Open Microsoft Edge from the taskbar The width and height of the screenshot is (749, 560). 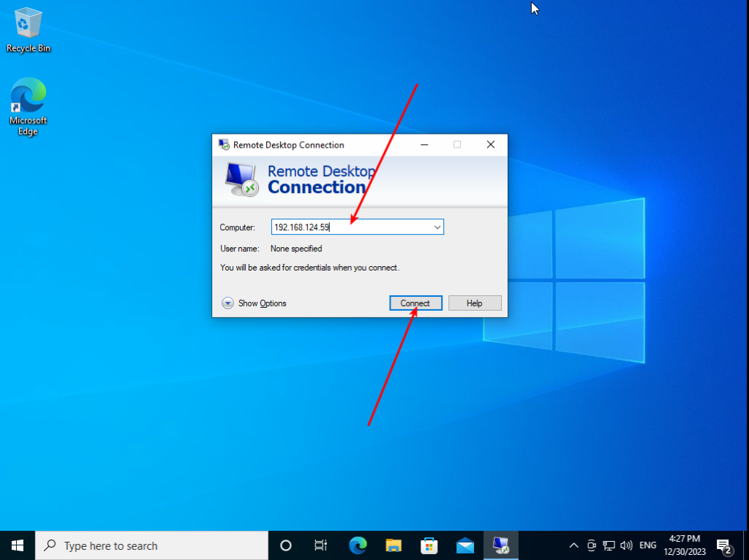[x=358, y=545]
